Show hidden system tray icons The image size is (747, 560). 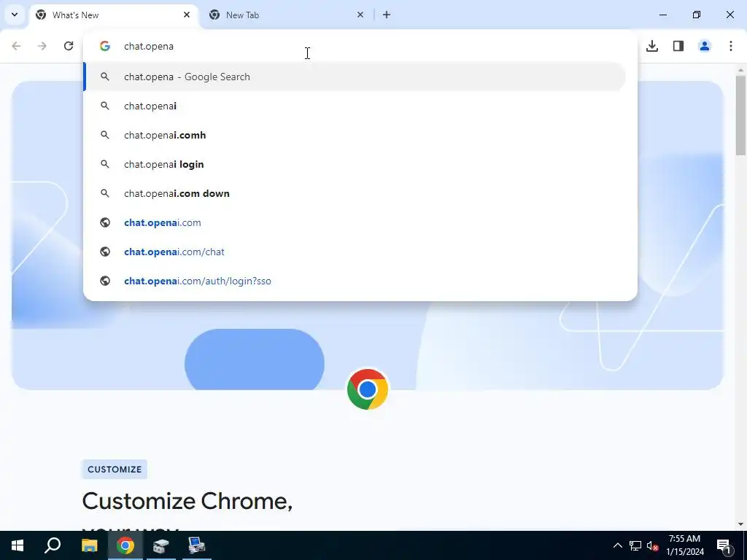pyautogui.click(x=617, y=545)
